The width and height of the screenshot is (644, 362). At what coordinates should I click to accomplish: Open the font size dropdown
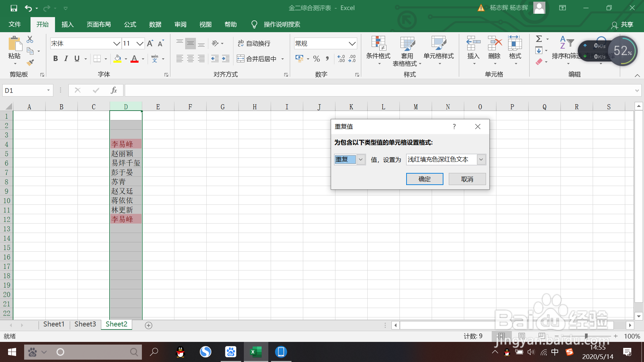click(140, 44)
